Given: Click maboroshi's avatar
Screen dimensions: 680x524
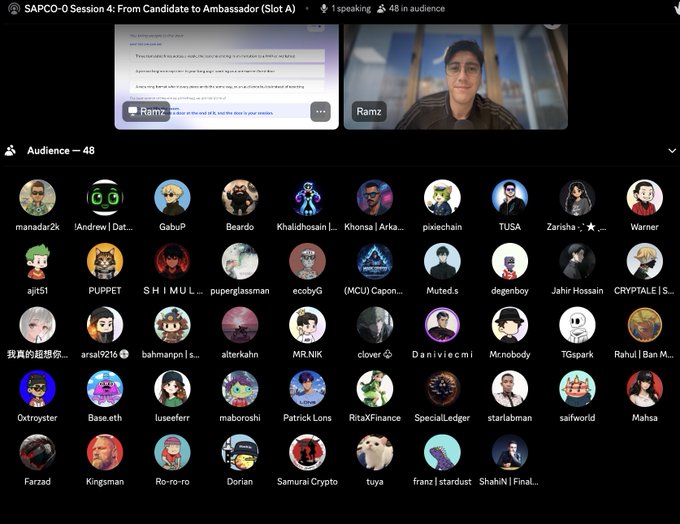Looking at the screenshot, I should click(x=240, y=389).
